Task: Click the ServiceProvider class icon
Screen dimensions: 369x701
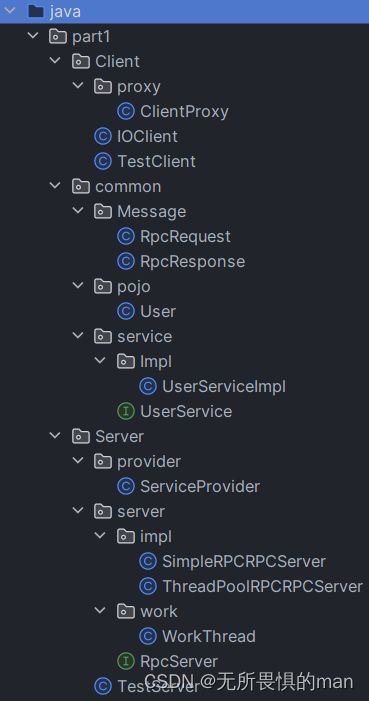Action: (x=126, y=486)
